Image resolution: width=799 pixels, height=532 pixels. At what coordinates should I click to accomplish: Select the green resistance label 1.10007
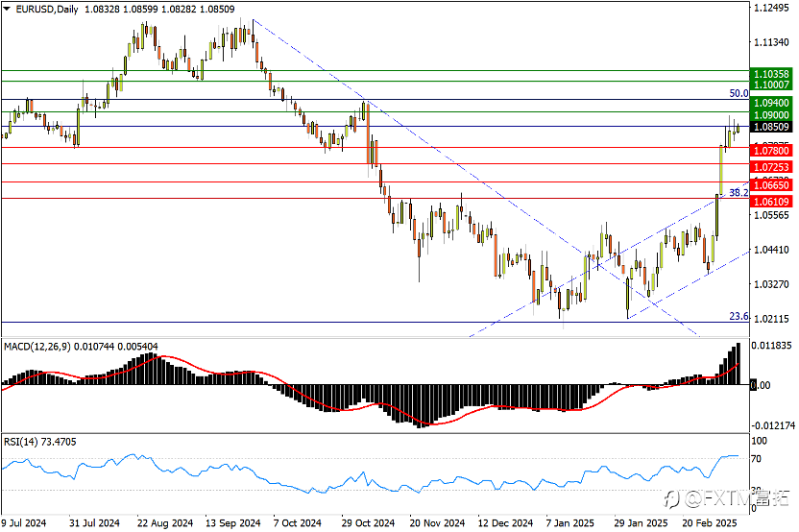click(x=771, y=85)
